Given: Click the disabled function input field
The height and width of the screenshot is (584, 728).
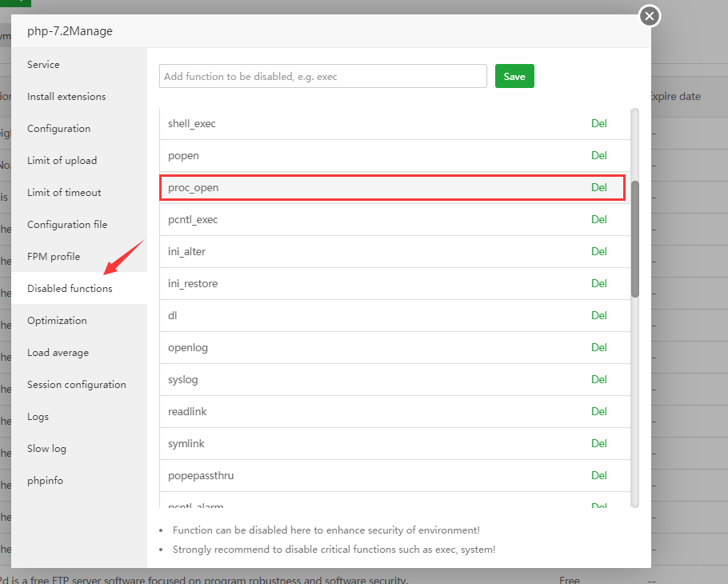Looking at the screenshot, I should tap(323, 77).
